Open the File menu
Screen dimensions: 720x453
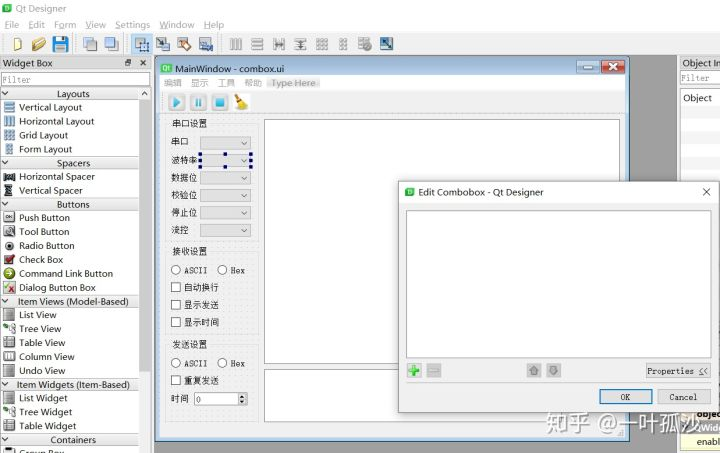(11, 25)
